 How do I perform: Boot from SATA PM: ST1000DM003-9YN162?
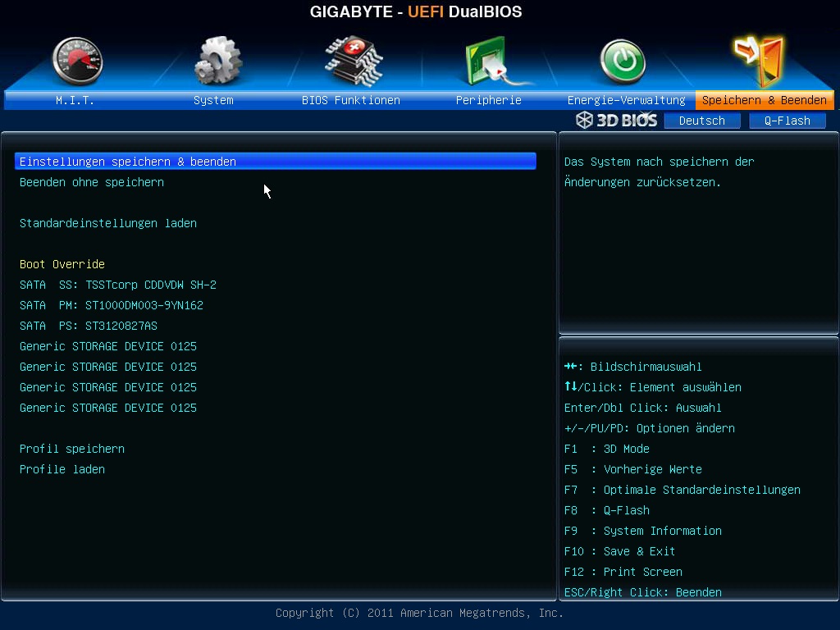click(112, 305)
